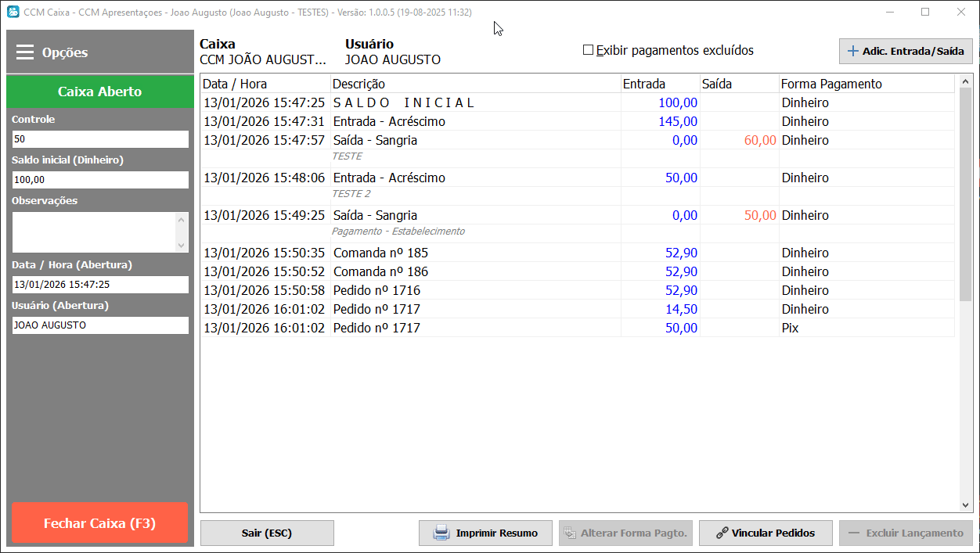Image resolution: width=980 pixels, height=553 pixels.
Task: Click the Controle input field
Action: 100,138
